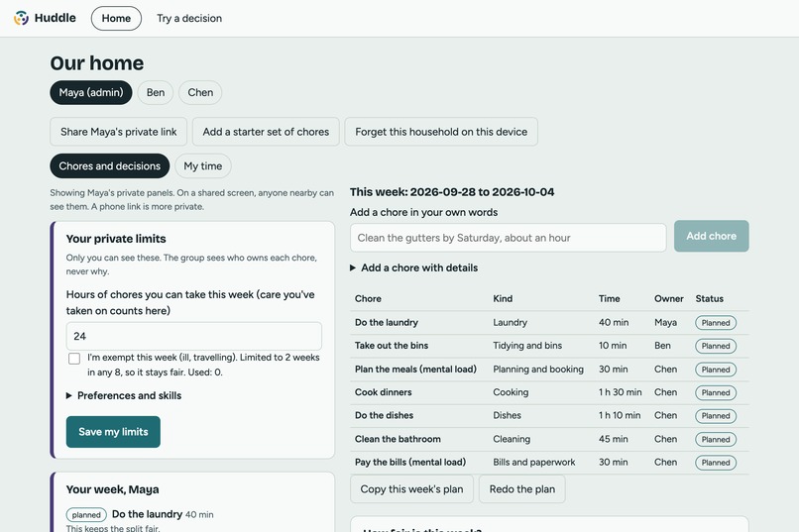Expand Add a chore with details
The image size is (799, 532).
coord(414,267)
